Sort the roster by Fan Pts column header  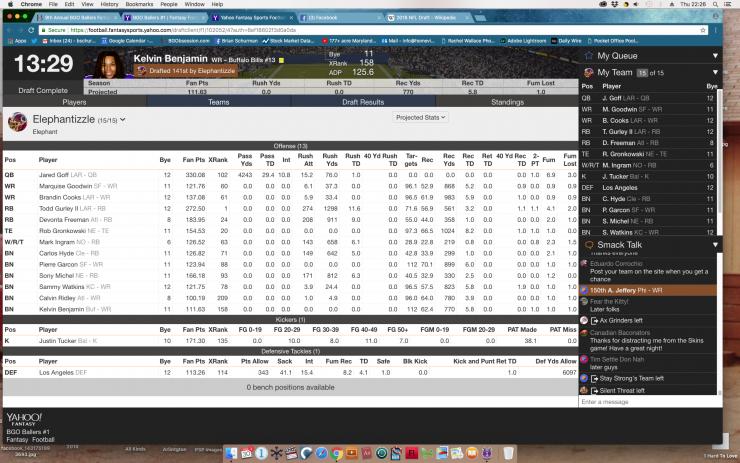tap(193, 160)
